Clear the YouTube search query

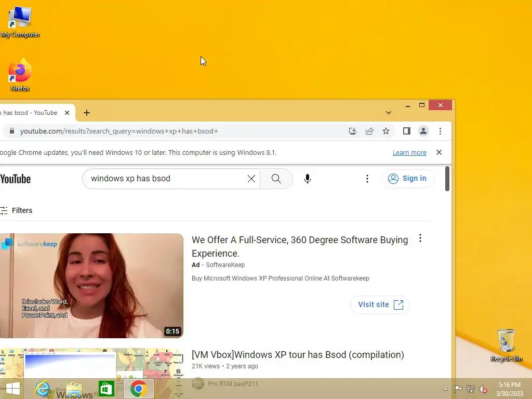coord(251,179)
